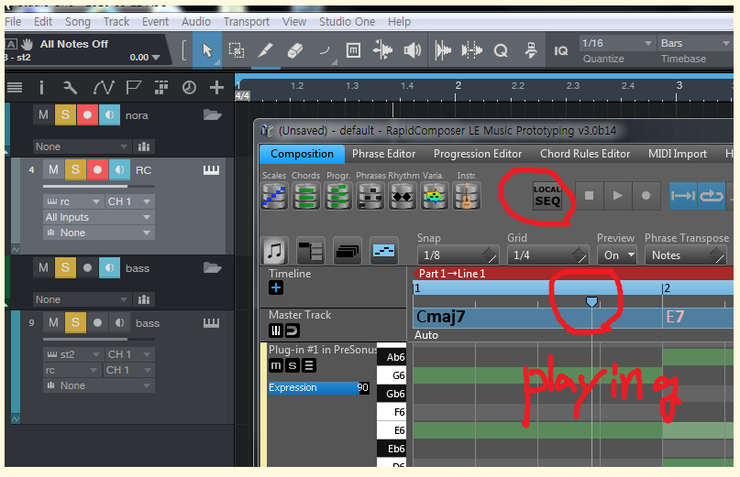
Task: Open the marker flag track icon
Action: coord(133,87)
